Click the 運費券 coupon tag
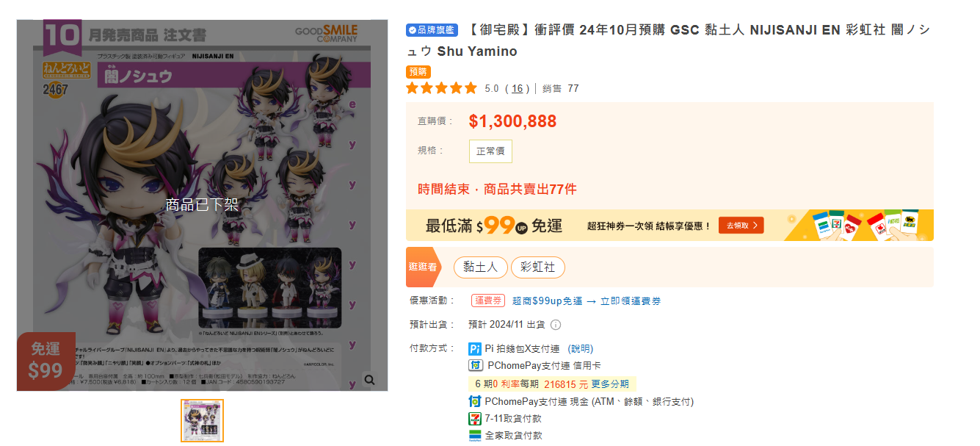This screenshot has width=980, height=446. [488, 301]
